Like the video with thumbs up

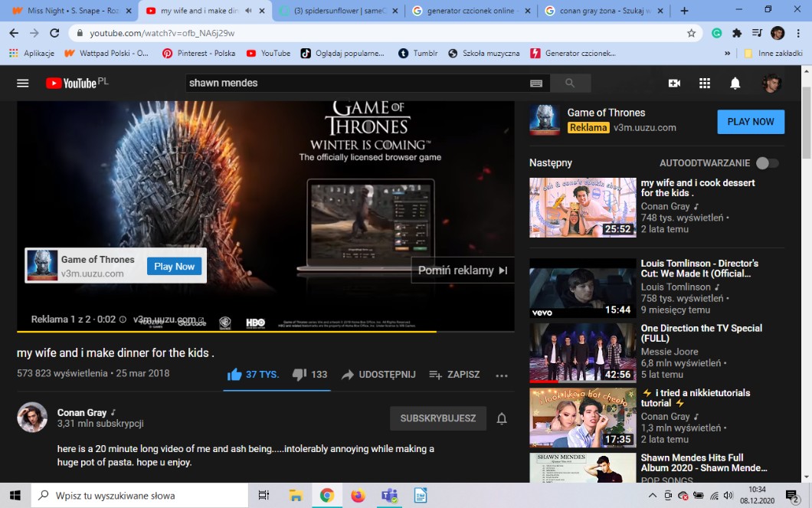point(235,375)
